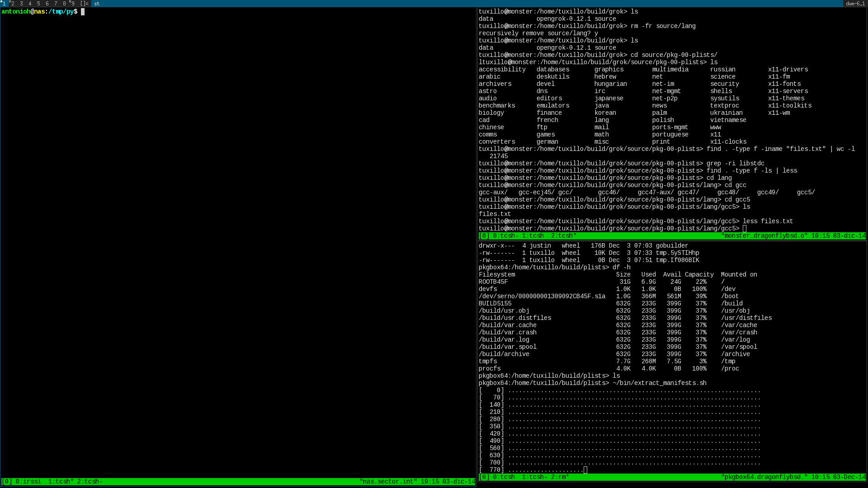Select 1:tcsh- window in pkgbox64 tmux bar

click(x=534, y=477)
